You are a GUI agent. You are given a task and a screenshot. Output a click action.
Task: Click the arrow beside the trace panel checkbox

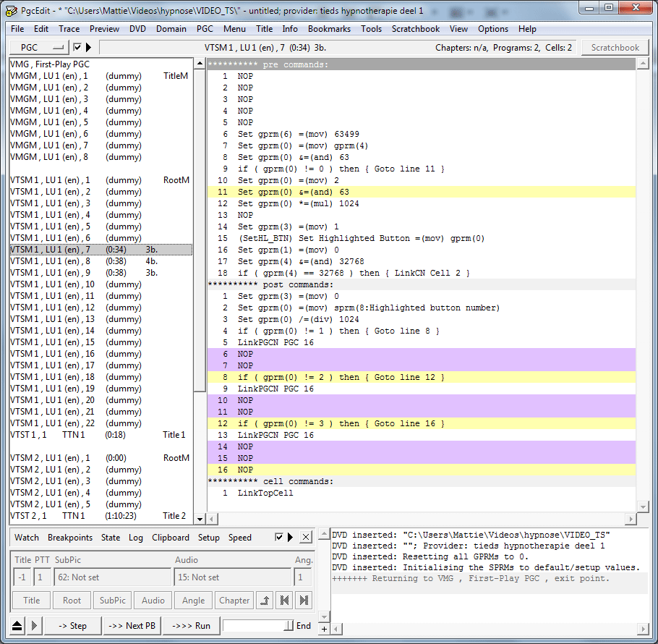click(291, 538)
